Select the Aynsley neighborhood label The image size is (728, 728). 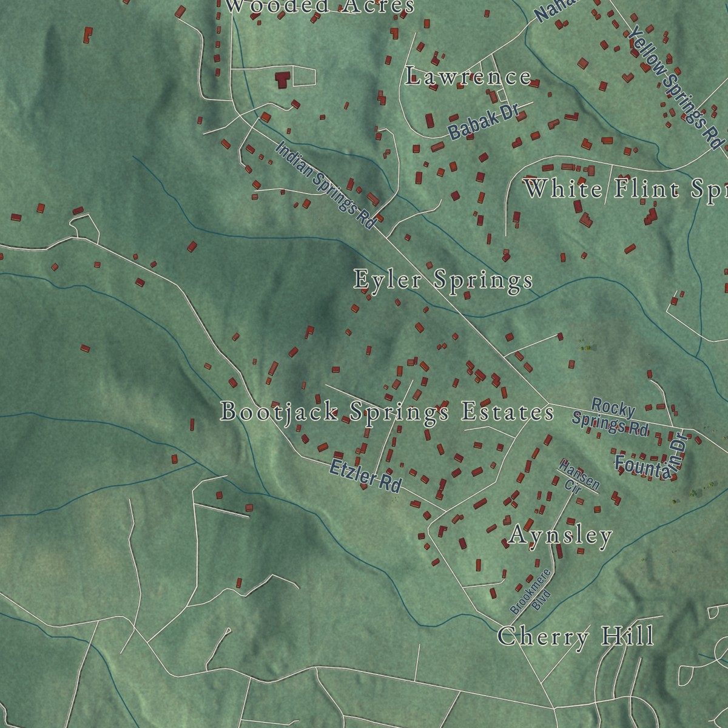click(x=561, y=536)
